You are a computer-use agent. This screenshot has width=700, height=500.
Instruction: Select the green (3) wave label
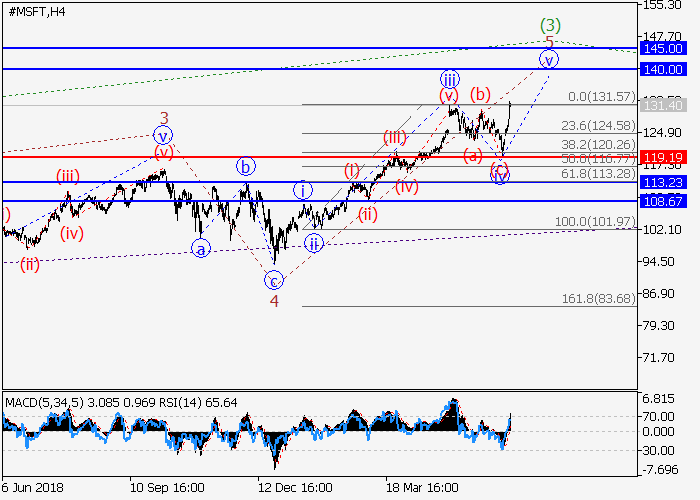548,23
